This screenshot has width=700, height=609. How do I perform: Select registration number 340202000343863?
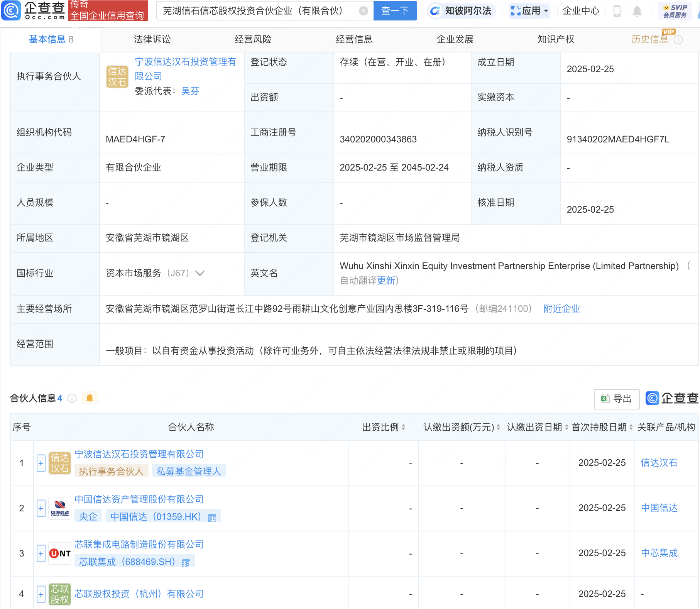(x=378, y=139)
